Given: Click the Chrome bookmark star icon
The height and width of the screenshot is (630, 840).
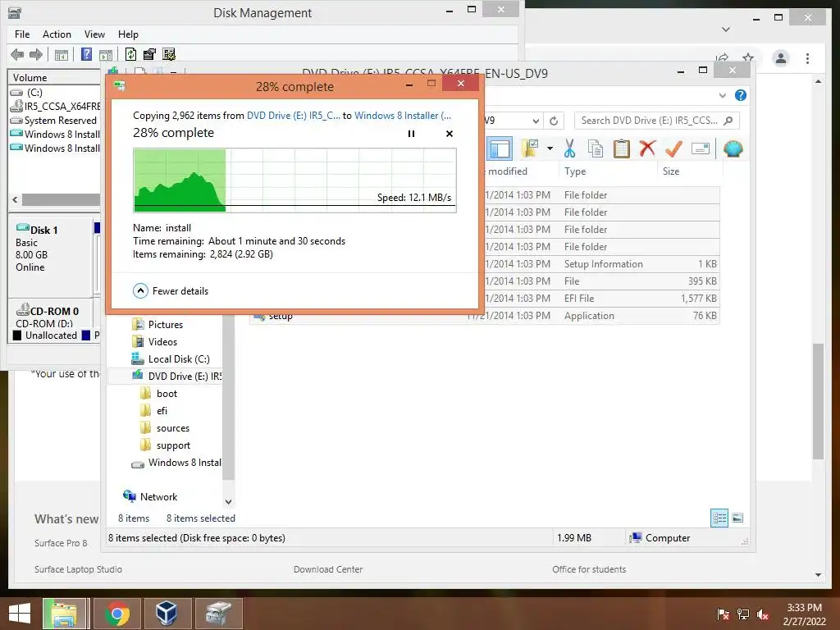Looking at the screenshot, I should (x=748, y=57).
